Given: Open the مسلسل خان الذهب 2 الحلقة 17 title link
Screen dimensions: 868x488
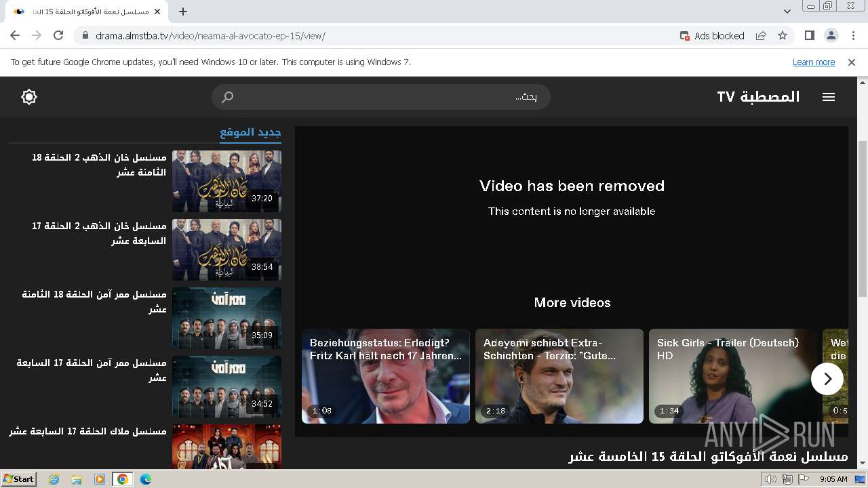Looking at the screenshot, I should [99, 233].
